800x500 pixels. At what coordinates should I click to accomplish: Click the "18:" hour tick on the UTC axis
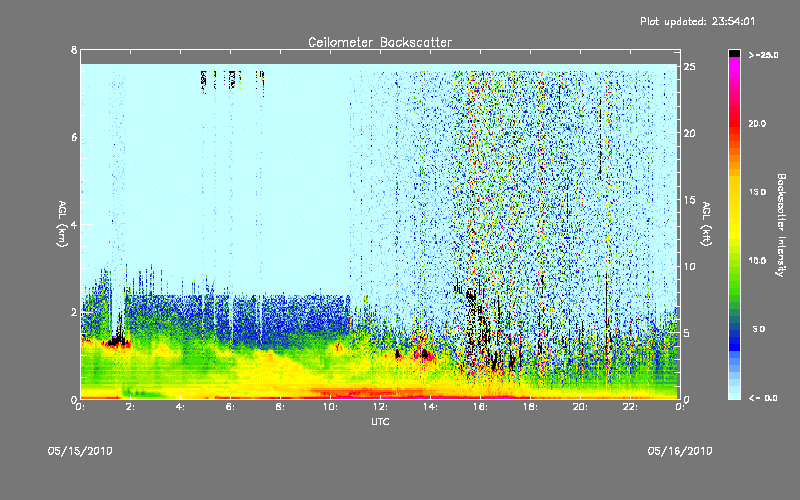[x=530, y=407]
